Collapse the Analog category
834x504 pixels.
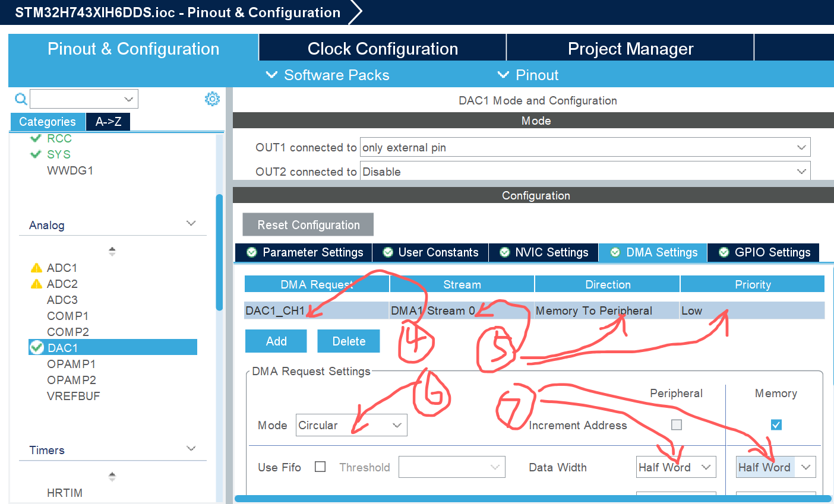191,224
